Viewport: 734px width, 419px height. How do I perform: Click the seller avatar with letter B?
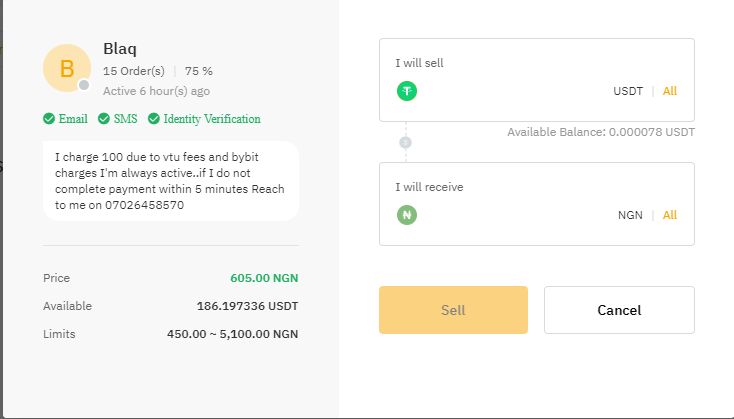pyautogui.click(x=66, y=68)
